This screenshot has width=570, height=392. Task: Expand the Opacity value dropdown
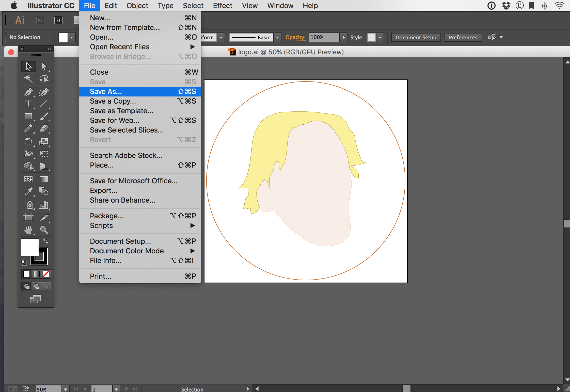(343, 37)
